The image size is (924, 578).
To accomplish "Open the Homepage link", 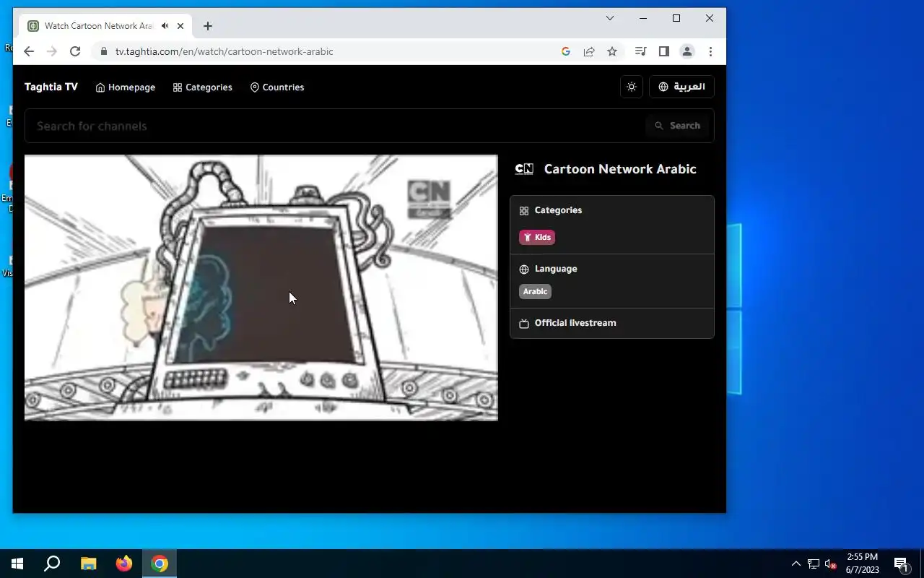I will (126, 87).
